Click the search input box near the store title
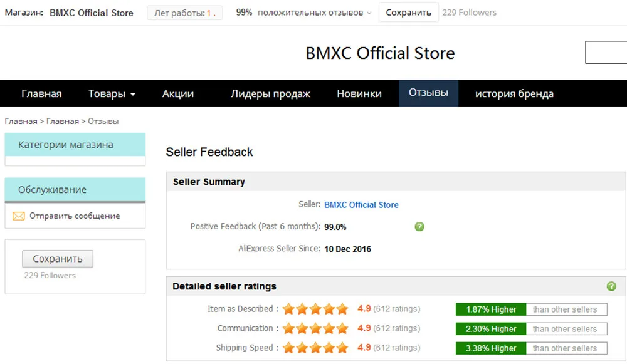Image resolution: width=627 pixels, height=364 pixels. point(606,52)
